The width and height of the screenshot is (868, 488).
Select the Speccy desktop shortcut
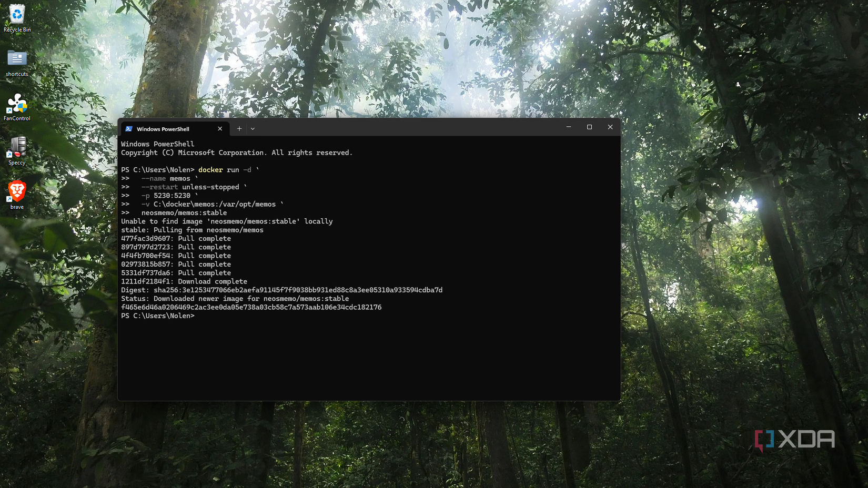[x=17, y=151]
